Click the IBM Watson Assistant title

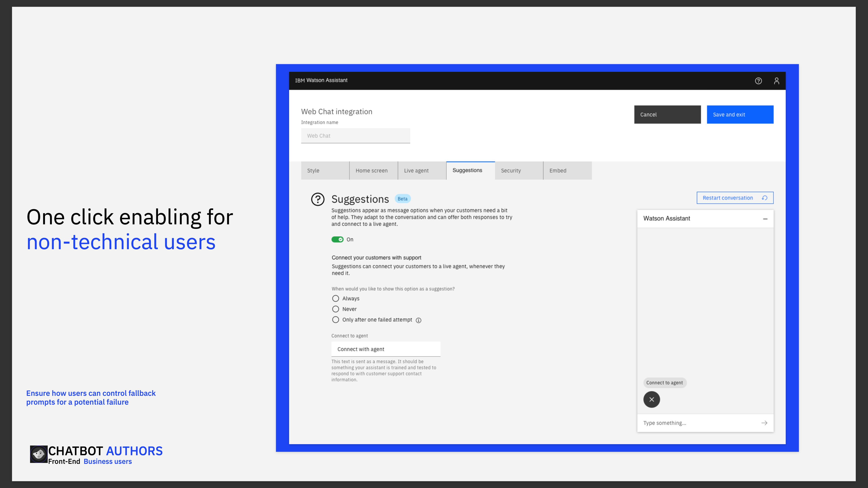321,80
